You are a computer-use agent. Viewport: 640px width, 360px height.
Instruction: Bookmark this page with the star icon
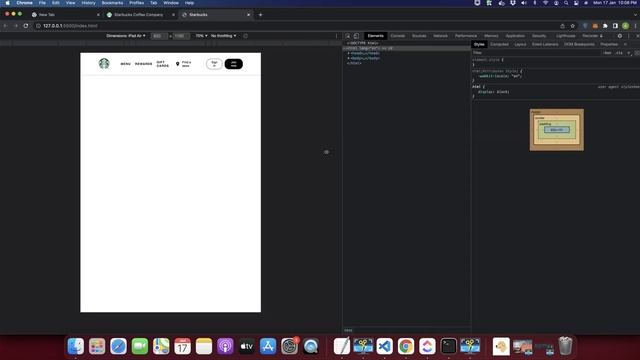[573, 26]
